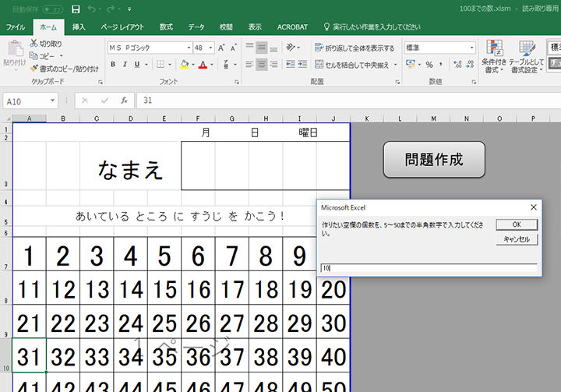Toggle center horizontal alignment
This screenshot has width=561, height=392.
click(262, 65)
